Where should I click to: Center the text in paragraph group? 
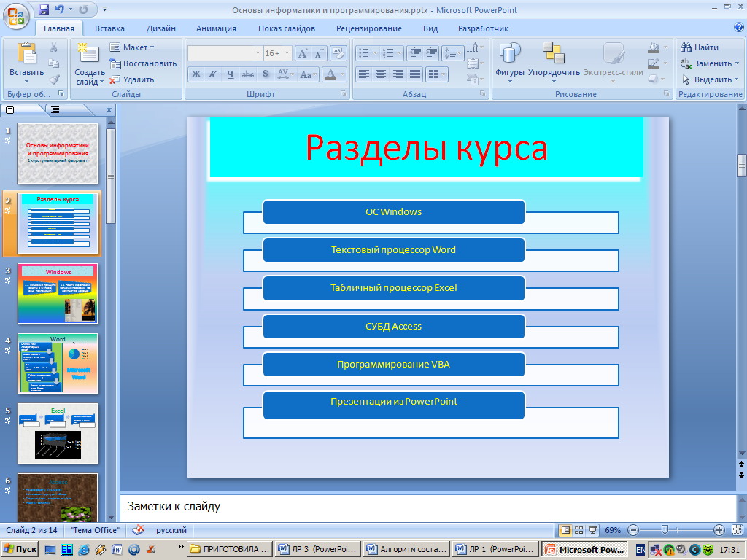click(381, 74)
